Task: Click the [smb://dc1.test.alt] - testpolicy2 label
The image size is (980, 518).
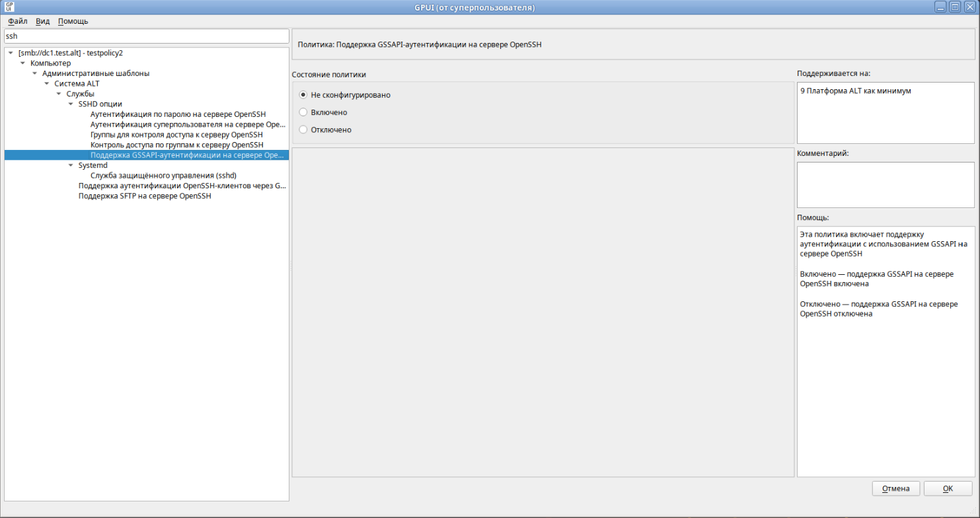Action: pos(71,53)
